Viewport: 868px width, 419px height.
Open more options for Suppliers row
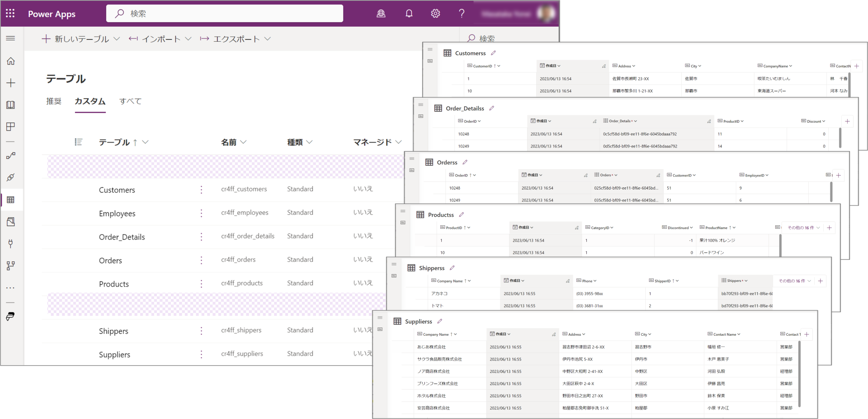(201, 354)
